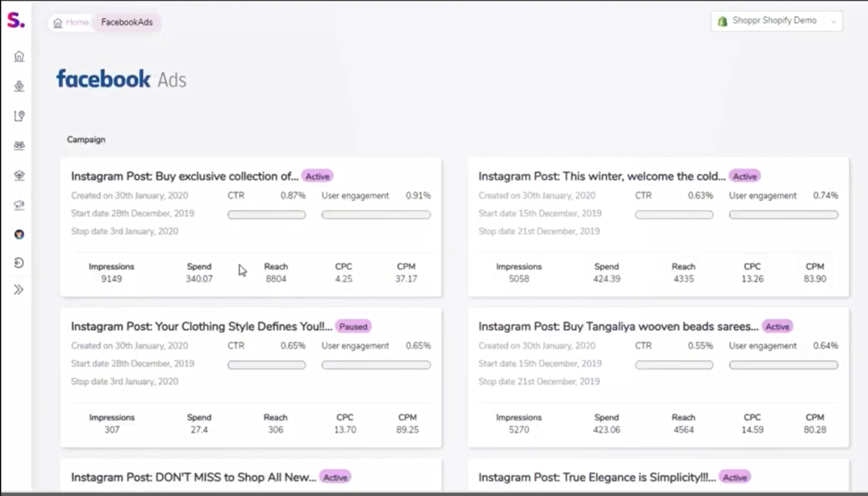This screenshot has height=496, width=868.
Task: Open 'DON'T MISS to Shop All New' campaign
Action: click(x=193, y=477)
